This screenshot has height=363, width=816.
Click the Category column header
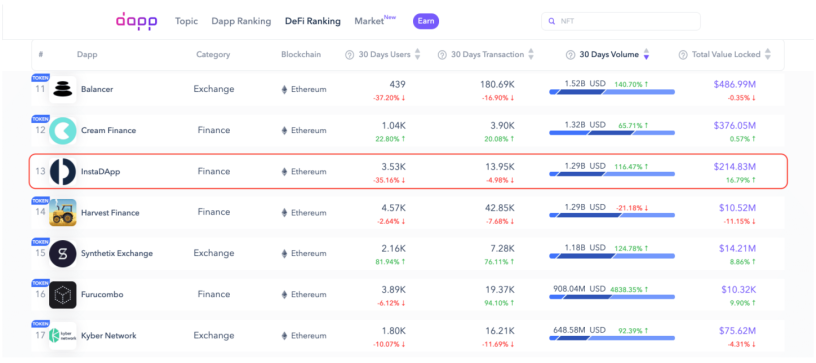(213, 55)
